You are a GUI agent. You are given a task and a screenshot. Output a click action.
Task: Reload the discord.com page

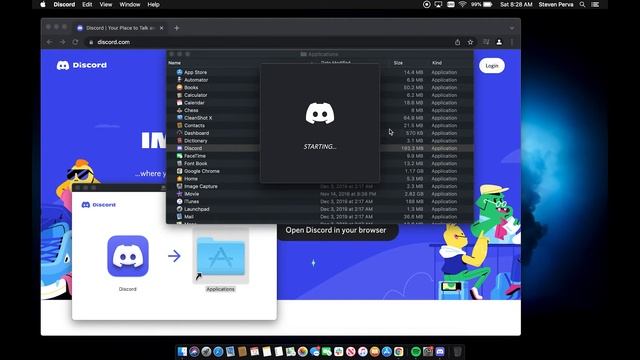coord(76,42)
